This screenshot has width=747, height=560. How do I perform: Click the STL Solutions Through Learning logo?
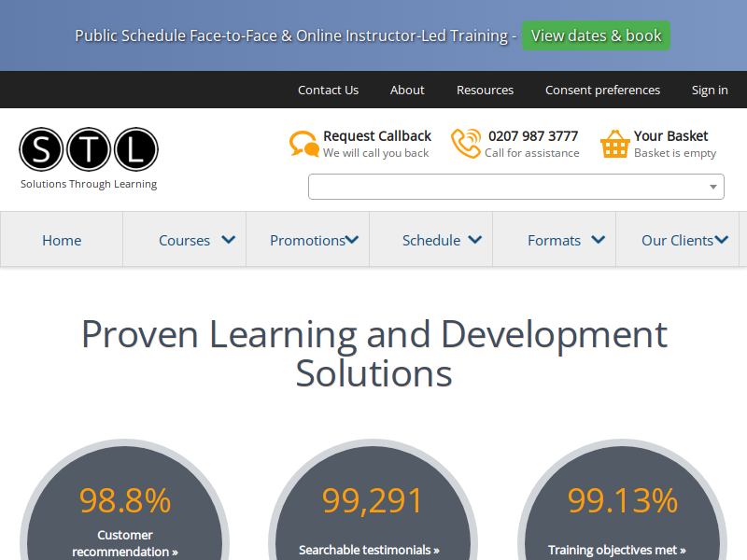(x=89, y=159)
